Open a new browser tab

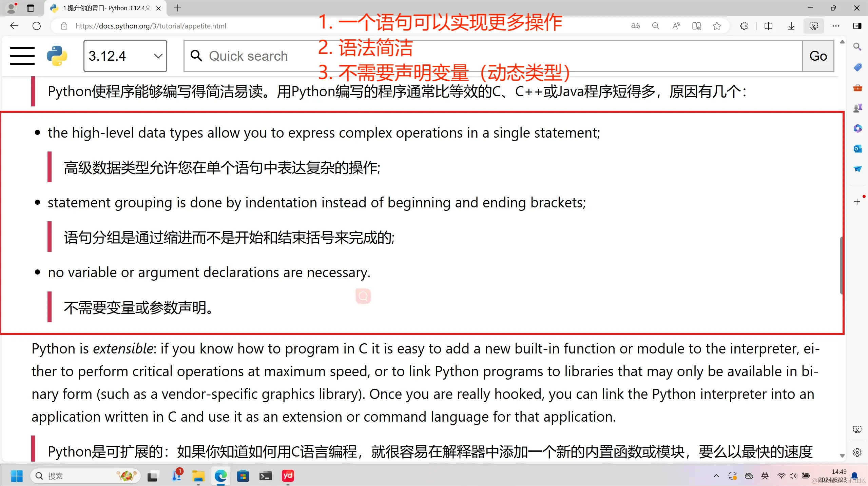(177, 8)
